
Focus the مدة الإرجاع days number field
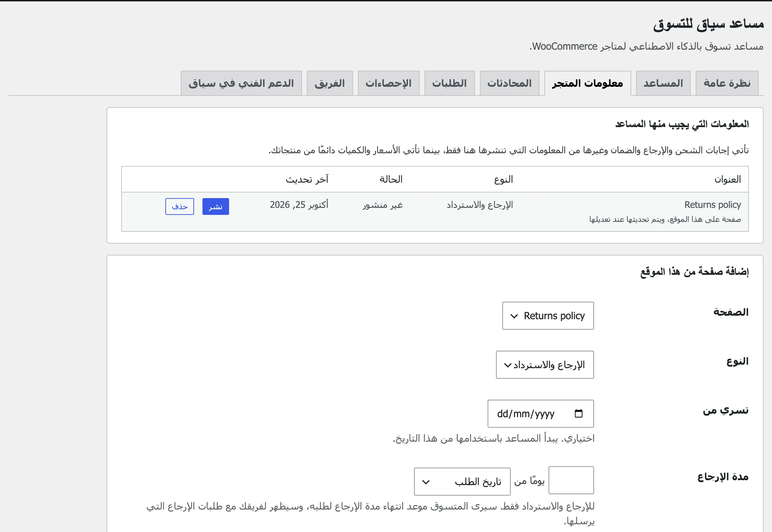(x=571, y=480)
